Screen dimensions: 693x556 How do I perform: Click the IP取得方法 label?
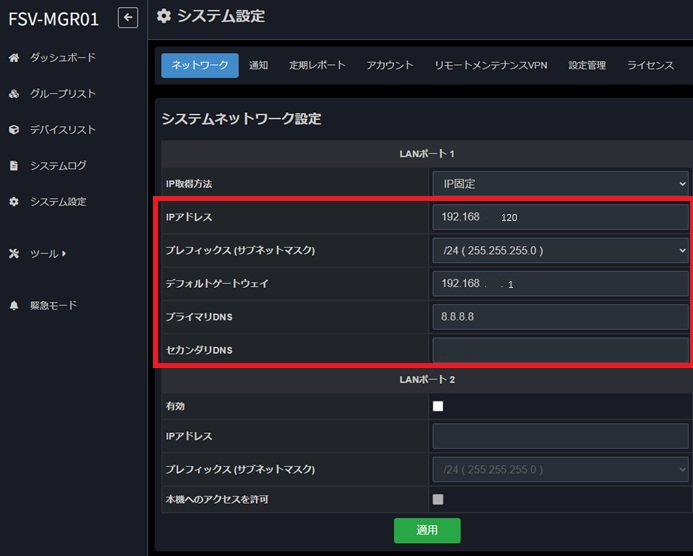[189, 184]
